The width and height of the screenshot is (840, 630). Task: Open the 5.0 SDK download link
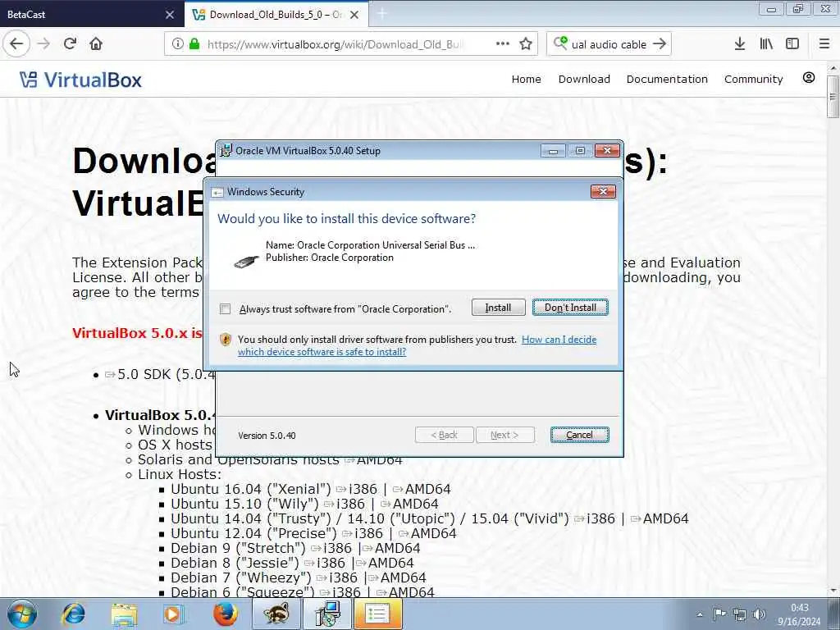click(160, 374)
